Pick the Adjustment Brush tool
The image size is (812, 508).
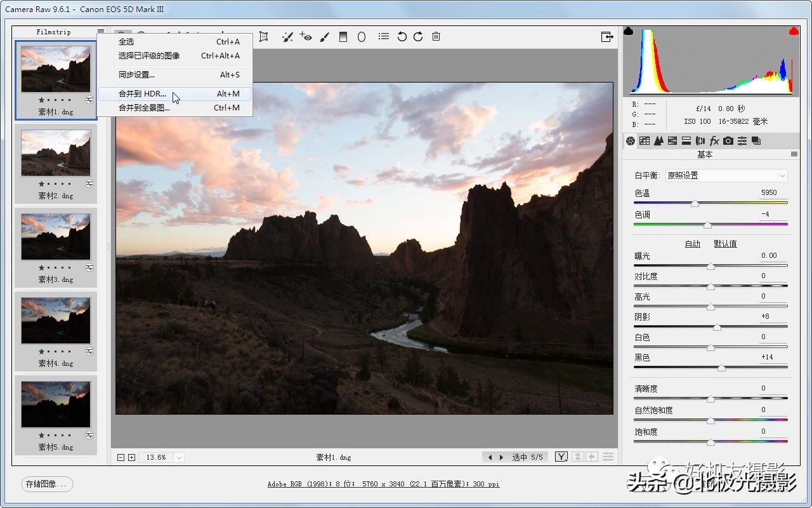(x=324, y=37)
